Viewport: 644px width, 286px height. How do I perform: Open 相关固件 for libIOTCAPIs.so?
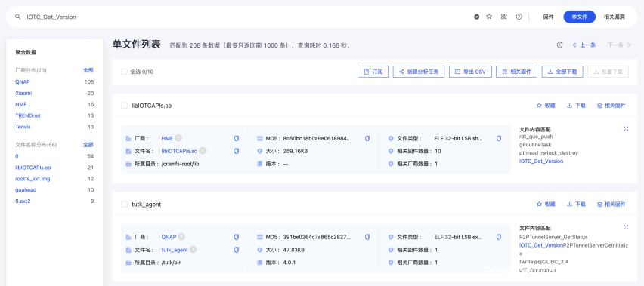[611, 106]
